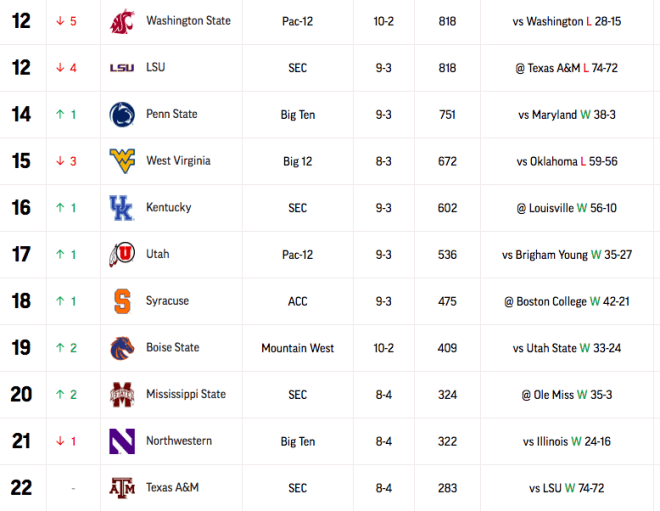The width and height of the screenshot is (660, 511).
Task: View the vs Oklahoma L 59-56 result
Action: tap(567, 161)
